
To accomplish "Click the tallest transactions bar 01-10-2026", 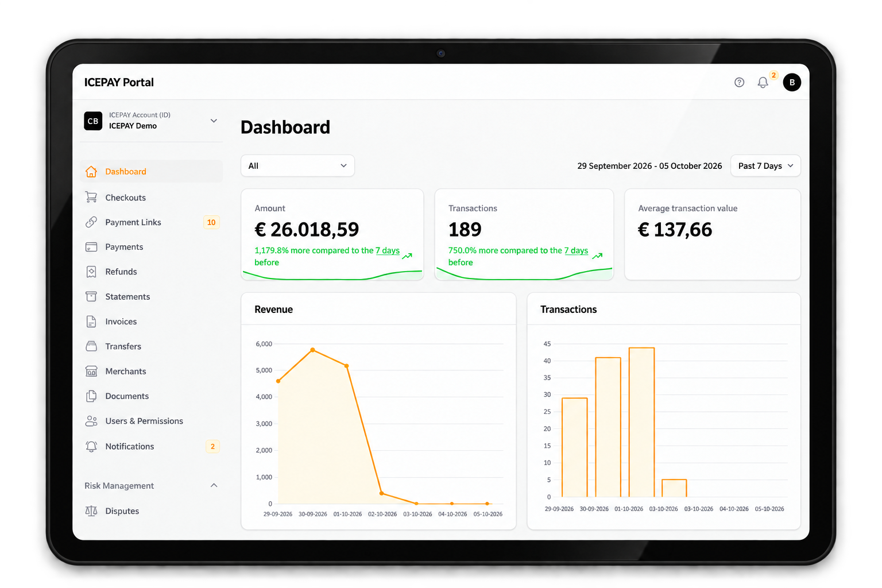I will 641,422.
